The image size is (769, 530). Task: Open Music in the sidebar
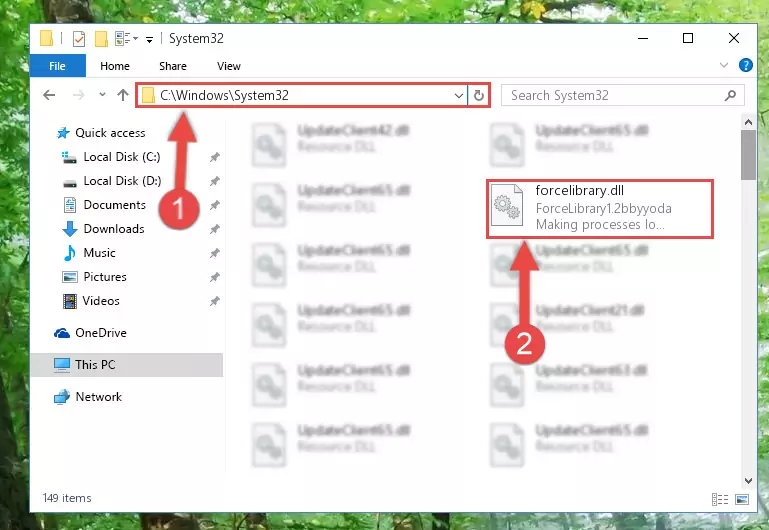coord(89,253)
